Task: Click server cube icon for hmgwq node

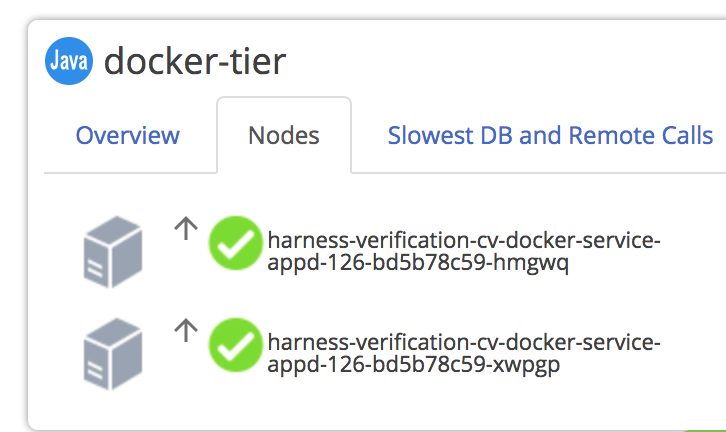Action: click(x=113, y=252)
